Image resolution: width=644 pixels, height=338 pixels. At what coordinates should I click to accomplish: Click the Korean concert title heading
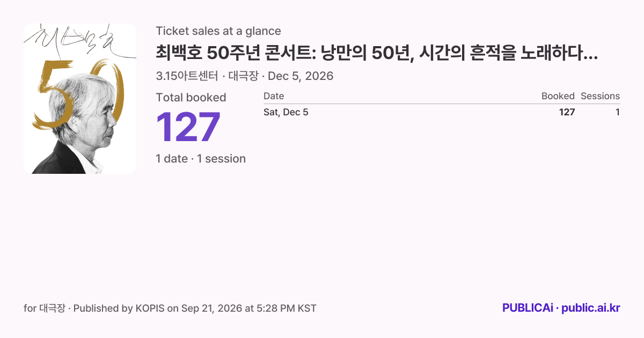pyautogui.click(x=377, y=53)
